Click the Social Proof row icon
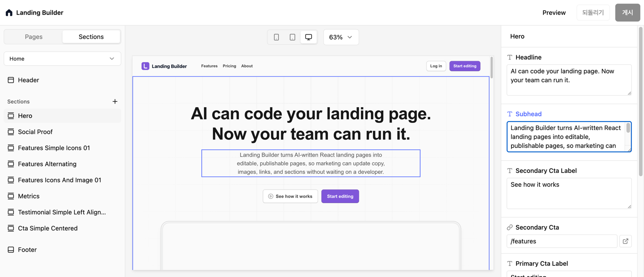This screenshot has width=644, height=277. [11, 132]
